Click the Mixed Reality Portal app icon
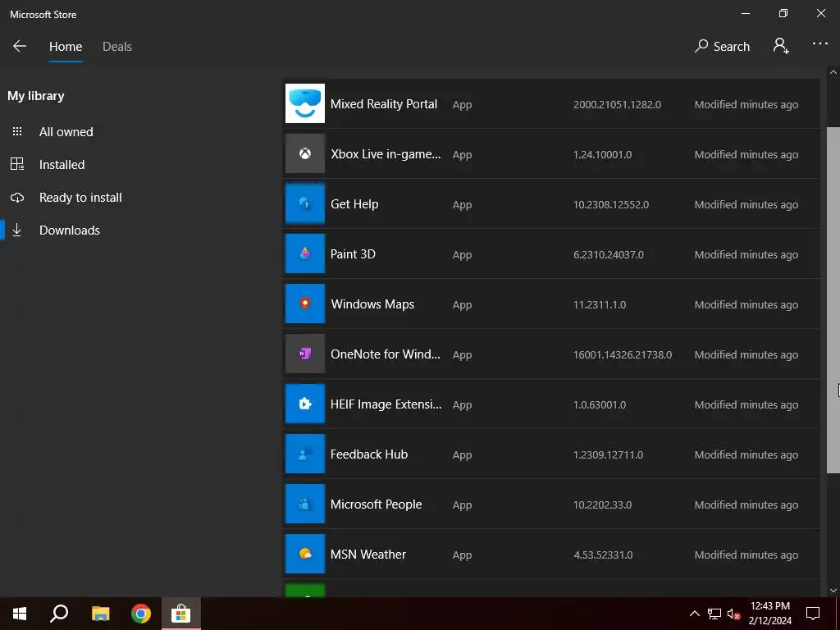The height and width of the screenshot is (630, 840). 305,103
